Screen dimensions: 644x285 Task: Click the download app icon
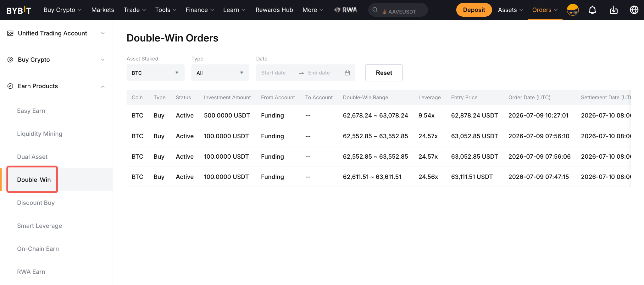[613, 10]
